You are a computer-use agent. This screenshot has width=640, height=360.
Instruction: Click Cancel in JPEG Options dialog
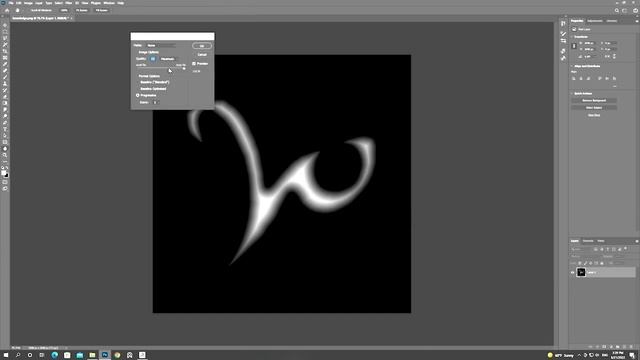point(202,55)
